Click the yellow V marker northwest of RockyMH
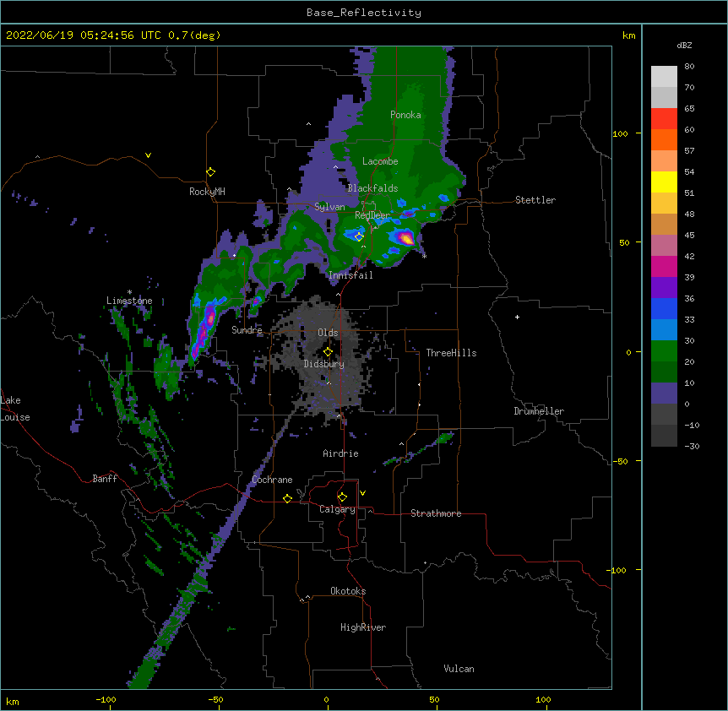The width and height of the screenshot is (728, 711). (148, 155)
